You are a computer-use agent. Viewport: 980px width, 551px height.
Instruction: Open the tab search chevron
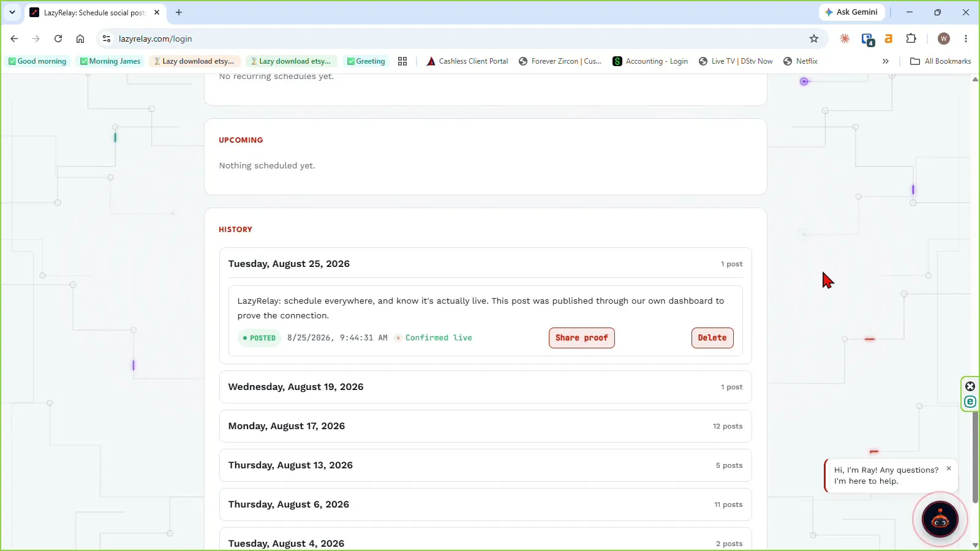click(12, 12)
